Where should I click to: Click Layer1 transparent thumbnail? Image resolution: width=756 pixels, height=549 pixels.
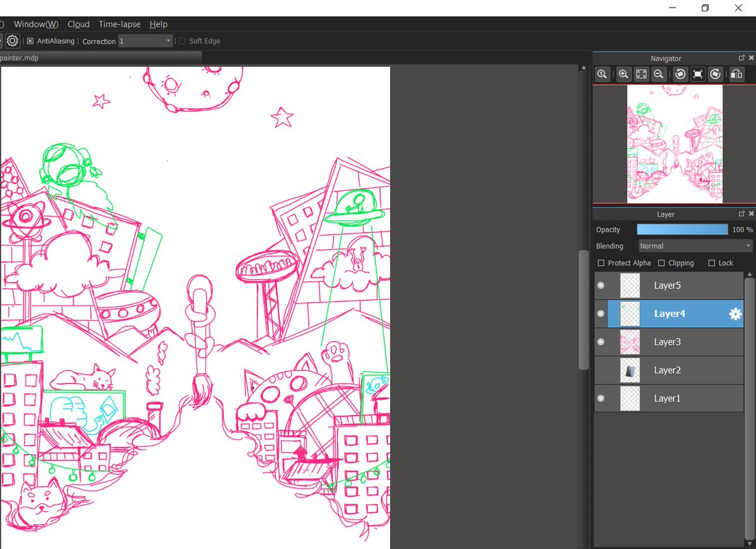[630, 398]
